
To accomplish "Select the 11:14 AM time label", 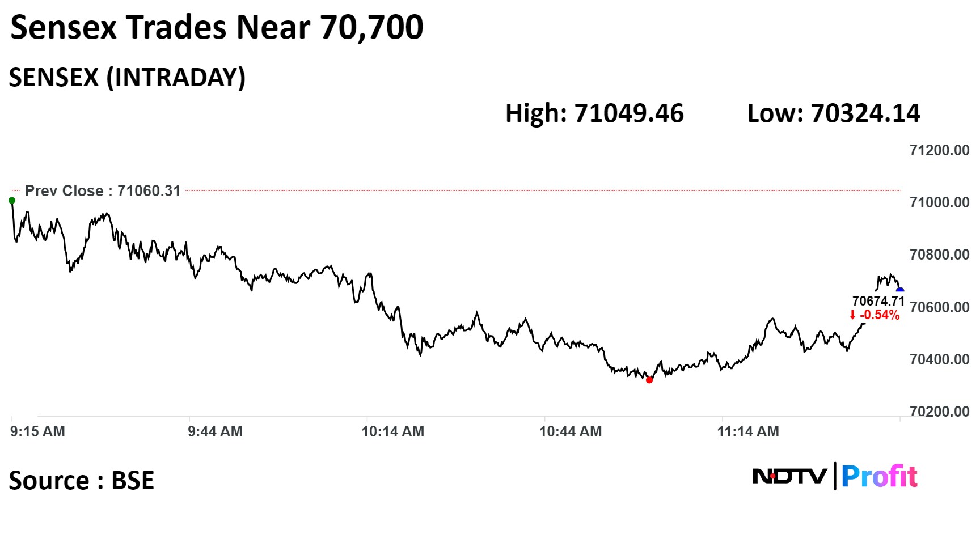I will point(747,431).
